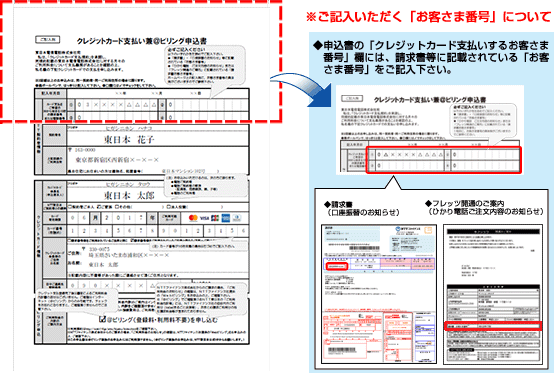Open the フレッツ開通のご案内 document thumbnail
Image resolution: width=557 pixels, height=377 pixels.
pos(493,294)
